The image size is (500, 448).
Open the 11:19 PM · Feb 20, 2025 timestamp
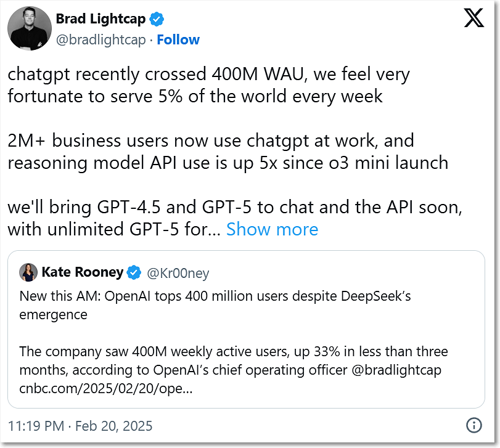pyautogui.click(x=80, y=426)
